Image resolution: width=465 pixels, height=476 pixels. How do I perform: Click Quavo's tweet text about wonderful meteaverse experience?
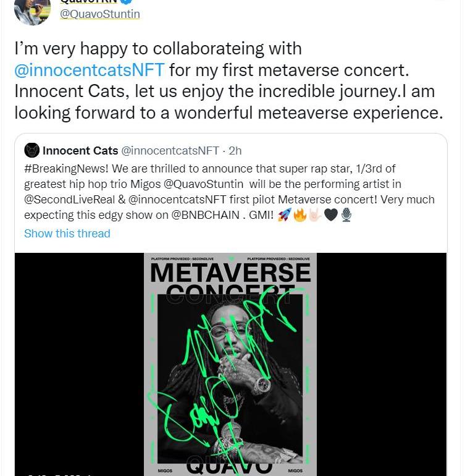[228, 113]
